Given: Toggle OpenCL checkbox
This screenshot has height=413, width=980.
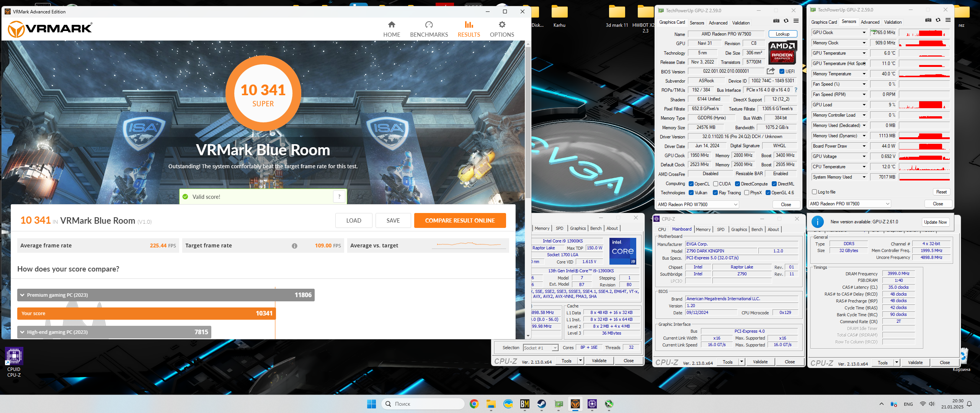Looking at the screenshot, I should click(x=691, y=184).
